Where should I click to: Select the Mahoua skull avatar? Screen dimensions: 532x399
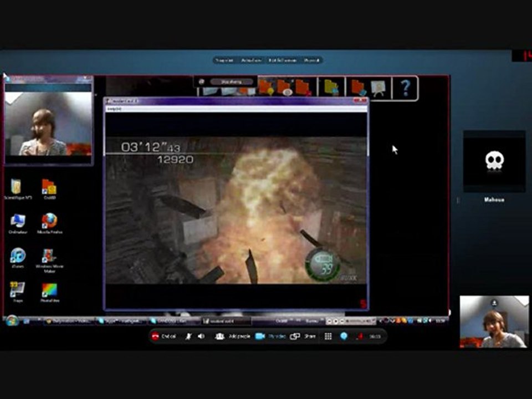coord(494,161)
